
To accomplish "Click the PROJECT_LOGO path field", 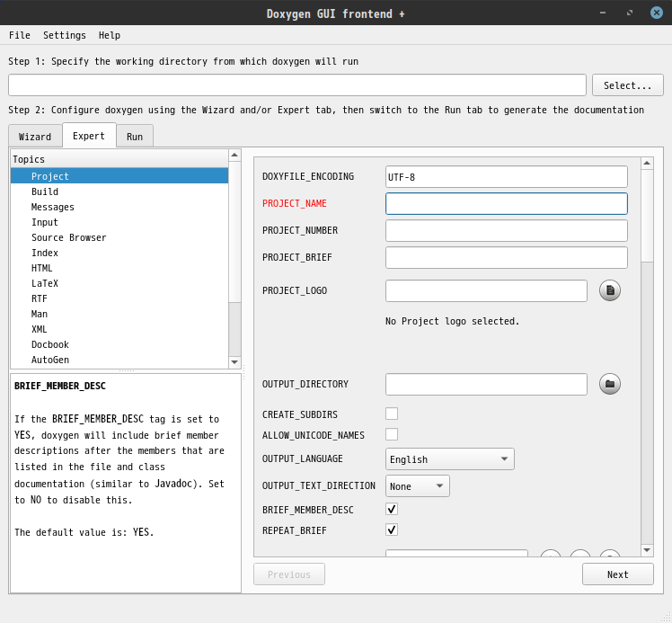I will [486, 290].
